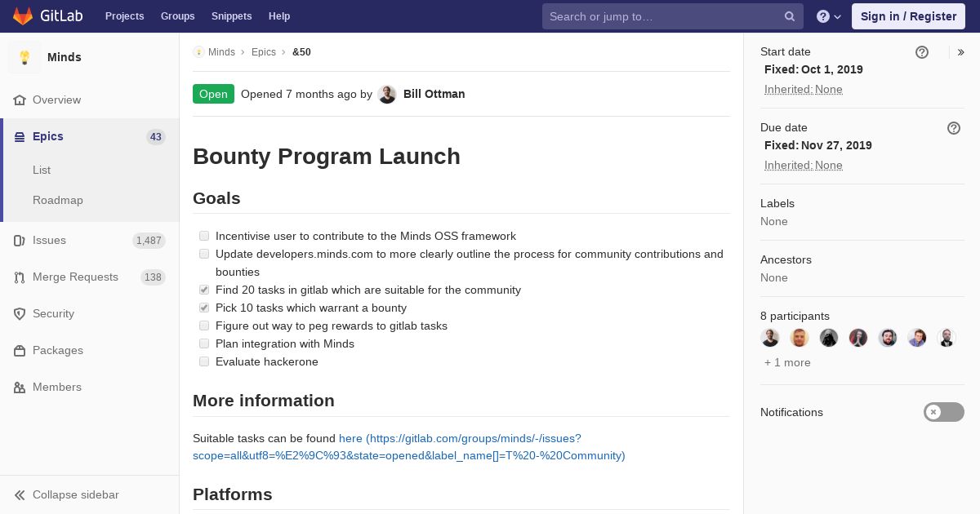Click the Sign in / Register button

click(x=908, y=16)
